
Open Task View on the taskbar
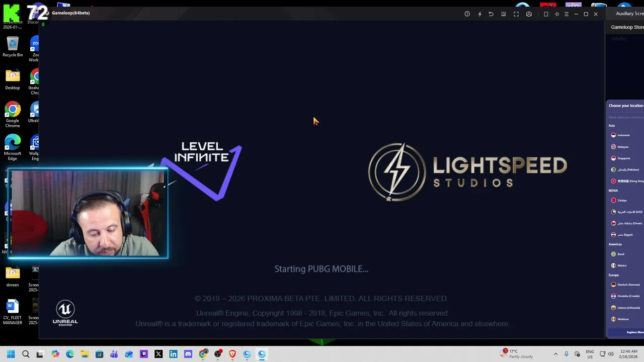coord(40,354)
